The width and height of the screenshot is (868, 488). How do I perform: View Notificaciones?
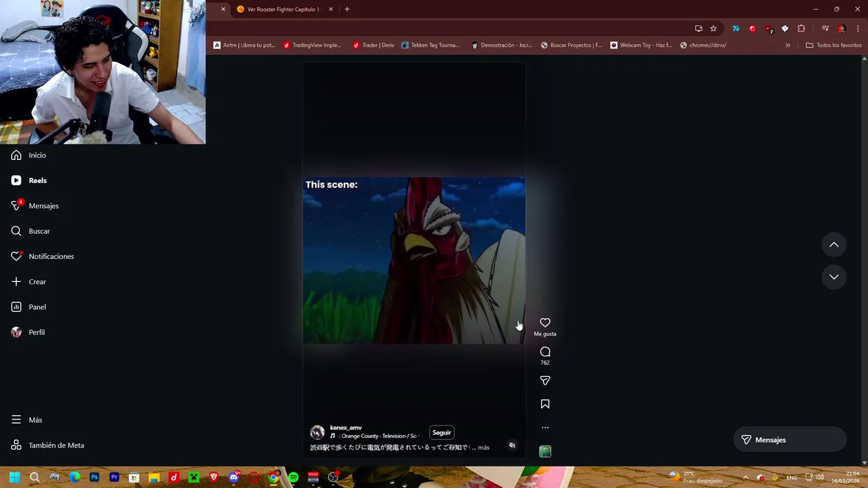42,256
